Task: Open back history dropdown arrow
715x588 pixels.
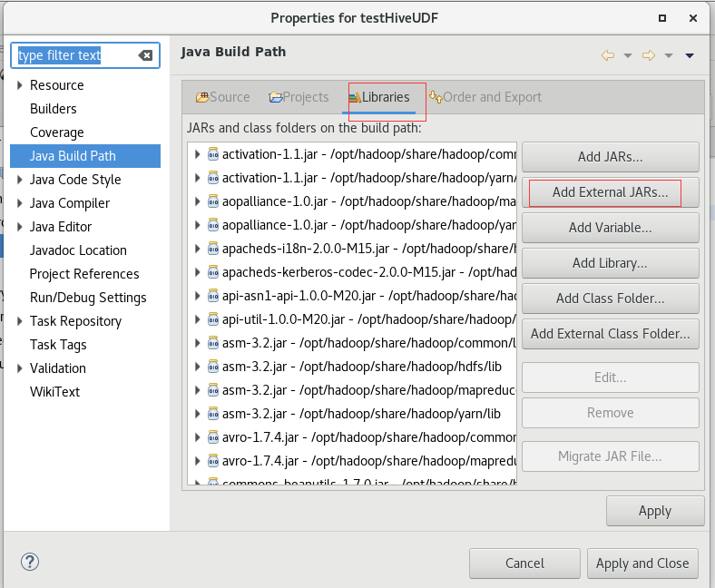Action: tap(628, 56)
